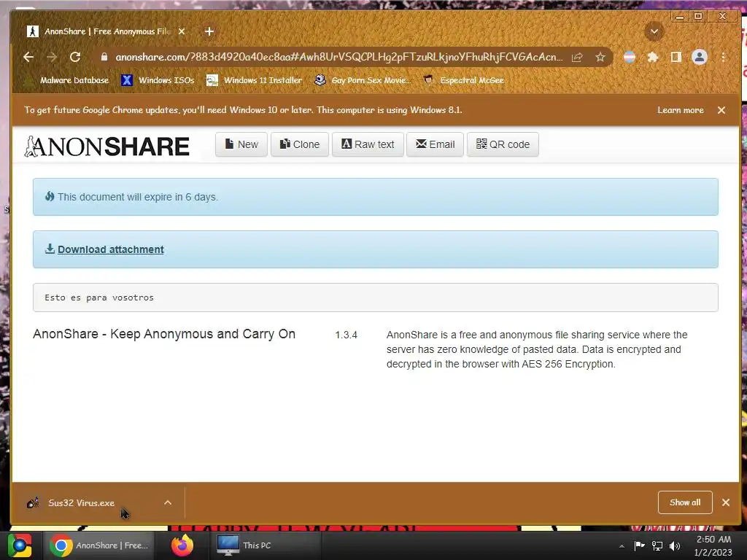Screen dimensions: 747x560
Task: Click the expiry notice text
Action: click(138, 197)
